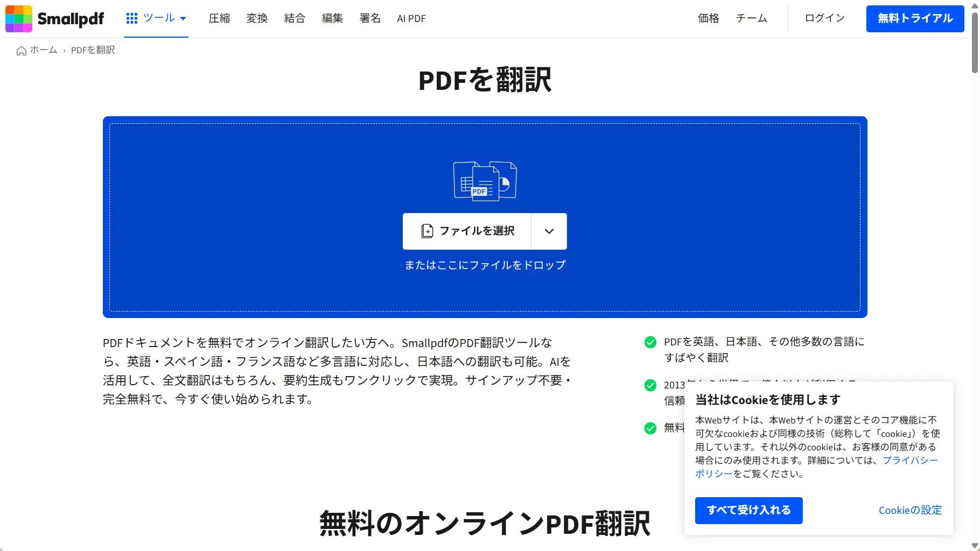Click PDFを翻訳 breadcrumb text
Screen dimensions: 980x551
coord(93,50)
